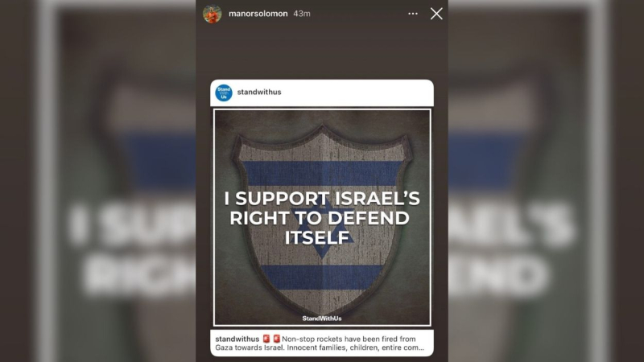Click bold standwithus name in caption

click(x=237, y=339)
